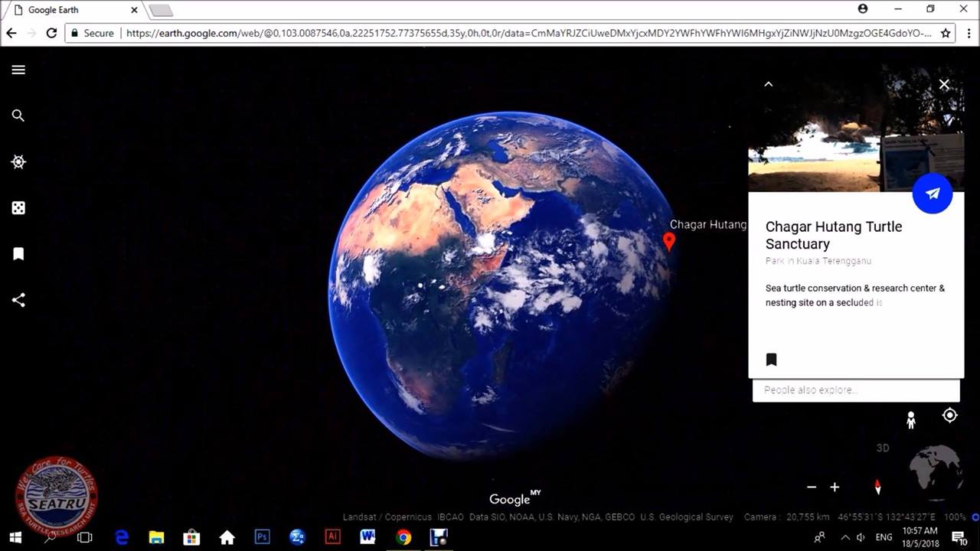Select the Chagar Hutang Turtle Sanctuary title
The image size is (980, 551).
pos(834,235)
